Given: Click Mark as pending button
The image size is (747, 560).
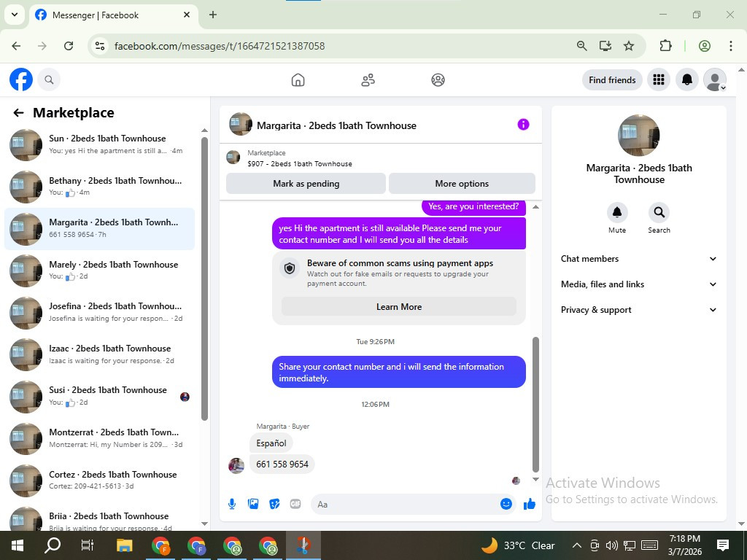Looking at the screenshot, I should click(306, 183).
